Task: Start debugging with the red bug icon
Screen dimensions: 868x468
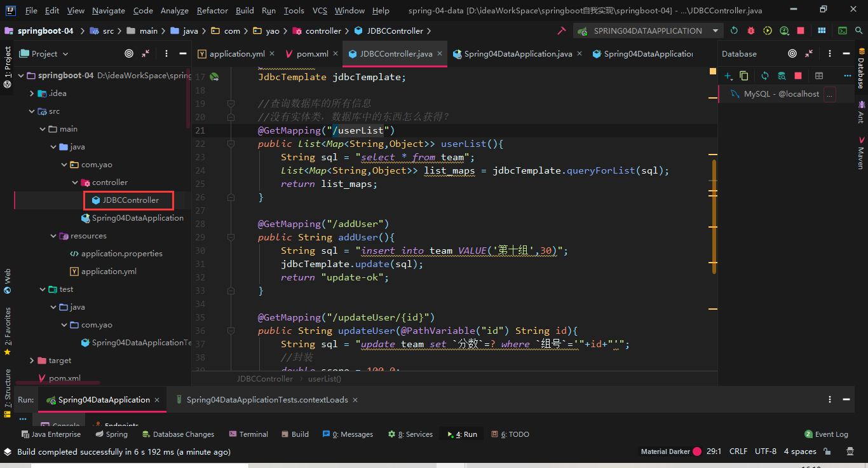Action: tap(751, 31)
